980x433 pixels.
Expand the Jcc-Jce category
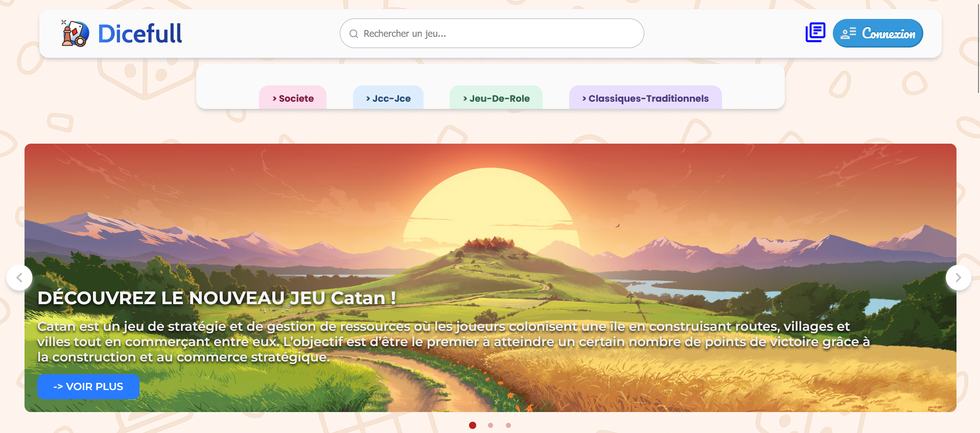[x=388, y=98]
